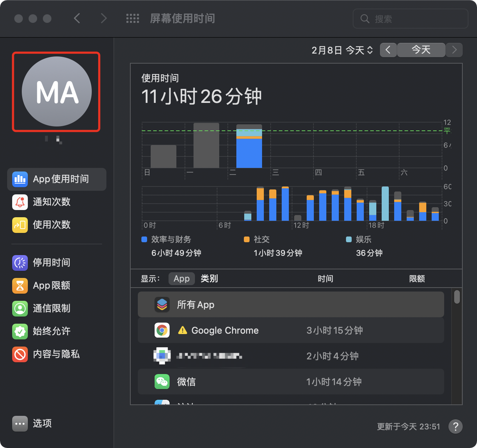Open the help question mark button
Image resolution: width=477 pixels, height=448 pixels.
pos(455,426)
